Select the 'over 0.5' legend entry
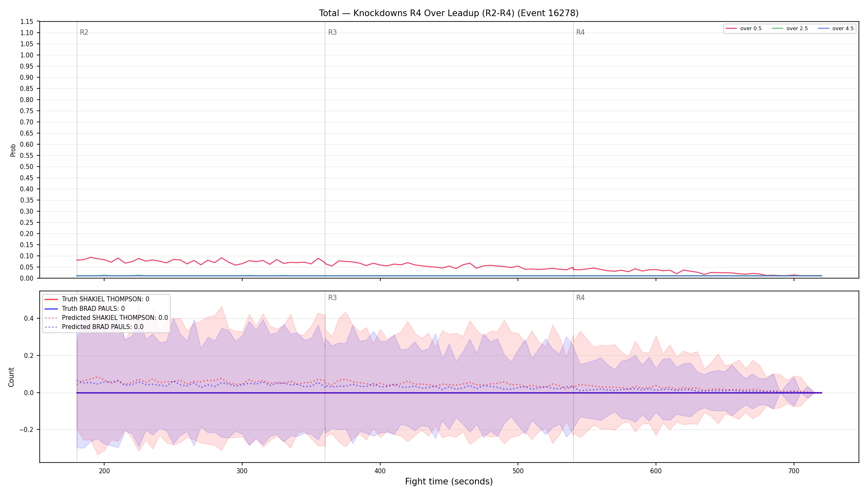868x496 pixels. click(x=743, y=29)
